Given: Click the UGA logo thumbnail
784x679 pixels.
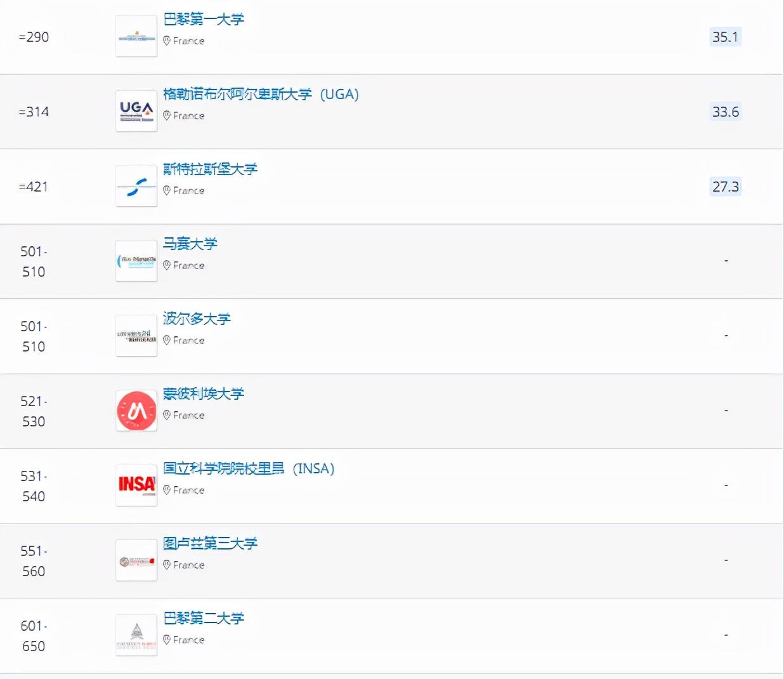Looking at the screenshot, I should (x=136, y=111).
